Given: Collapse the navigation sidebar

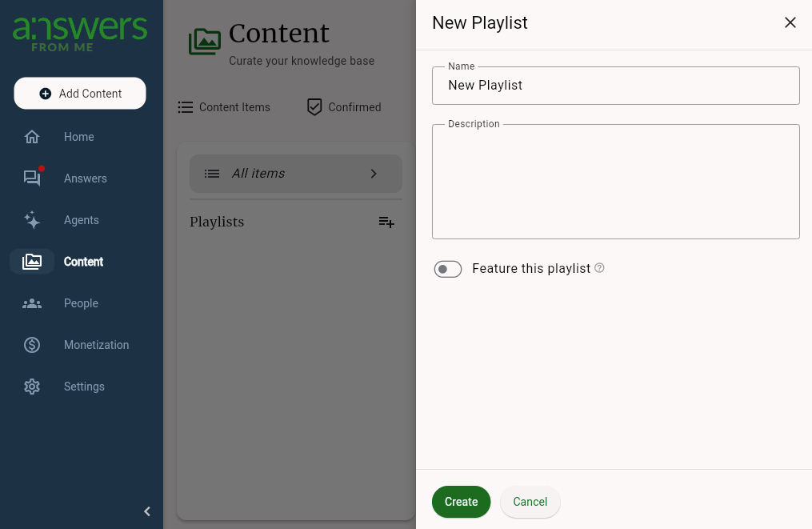Looking at the screenshot, I should point(147,511).
